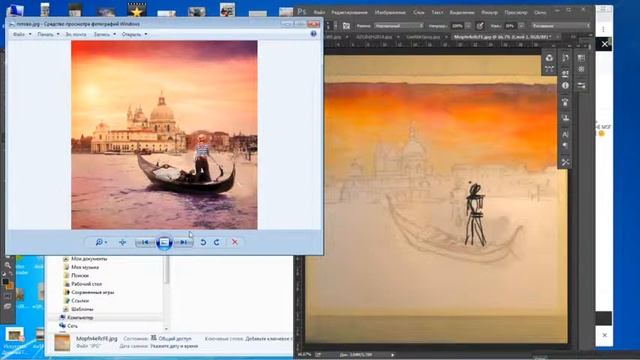Open history panel icon below 3D icon
This screenshot has width=640, height=360.
pos(549,69)
